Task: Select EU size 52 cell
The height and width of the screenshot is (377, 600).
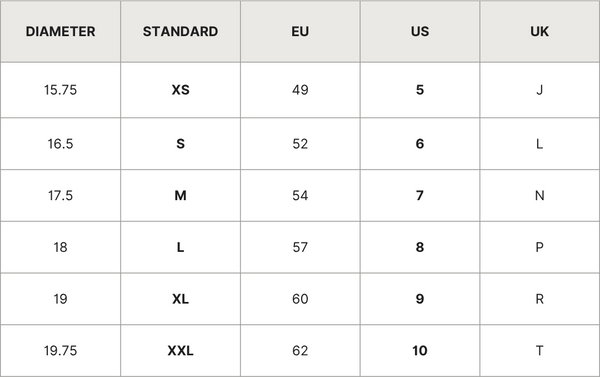Action: [x=300, y=144]
